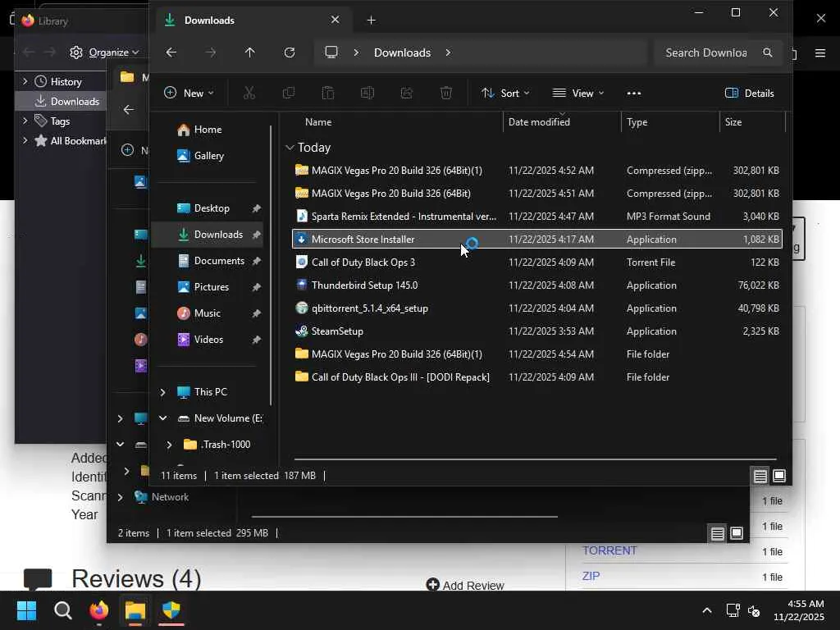Viewport: 840px width, 630px height.
Task: Click the ZIP download link
Action: 591,576
